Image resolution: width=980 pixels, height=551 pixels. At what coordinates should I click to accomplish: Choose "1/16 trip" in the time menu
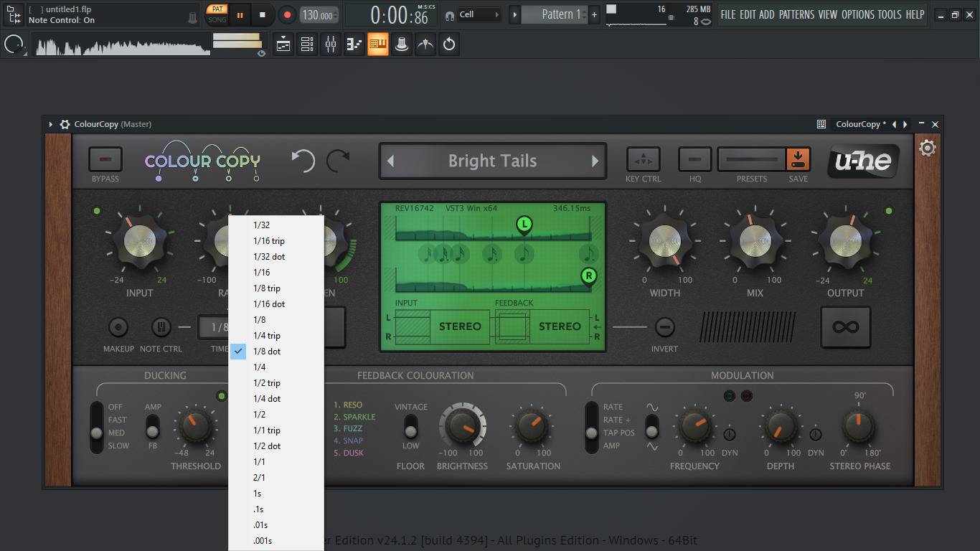[268, 241]
